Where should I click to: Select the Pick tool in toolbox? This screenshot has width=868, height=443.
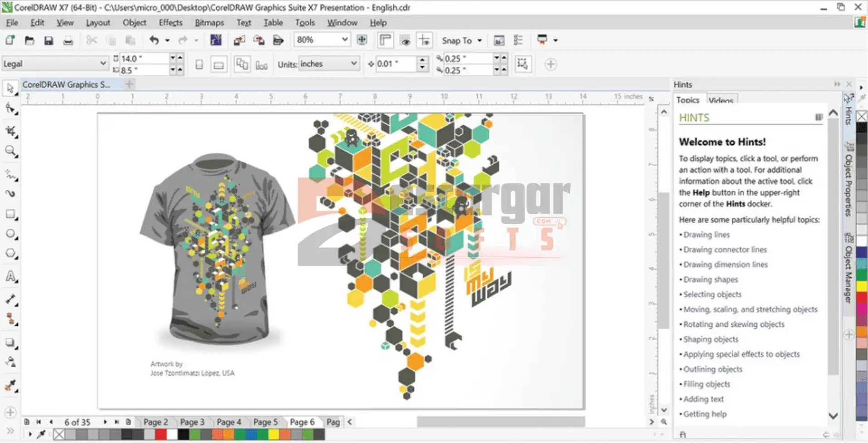(x=10, y=88)
